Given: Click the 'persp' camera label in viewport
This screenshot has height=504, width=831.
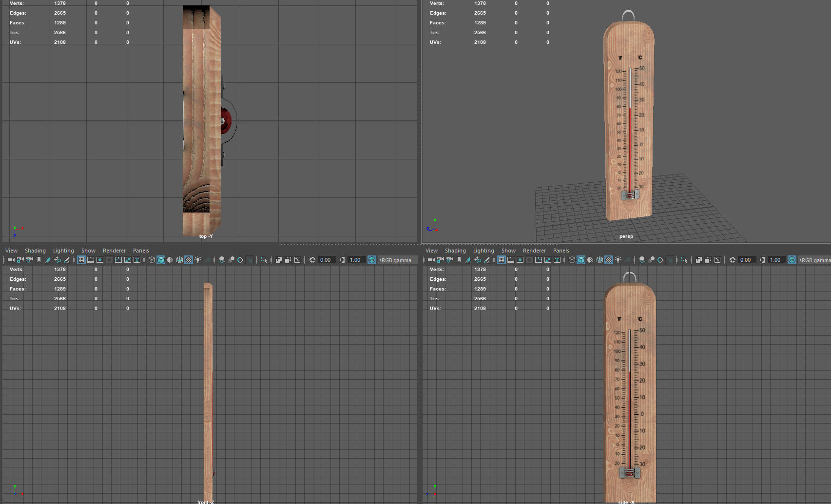Looking at the screenshot, I should pyautogui.click(x=626, y=236).
